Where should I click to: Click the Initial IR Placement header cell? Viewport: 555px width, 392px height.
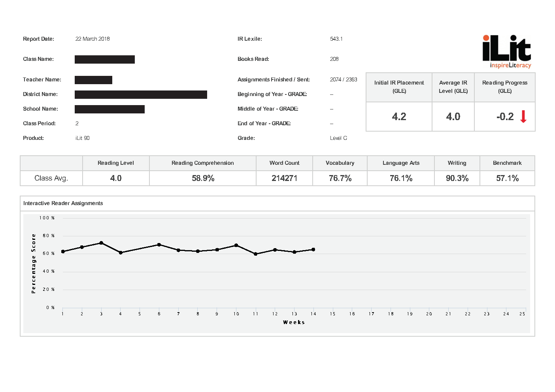tap(398, 87)
